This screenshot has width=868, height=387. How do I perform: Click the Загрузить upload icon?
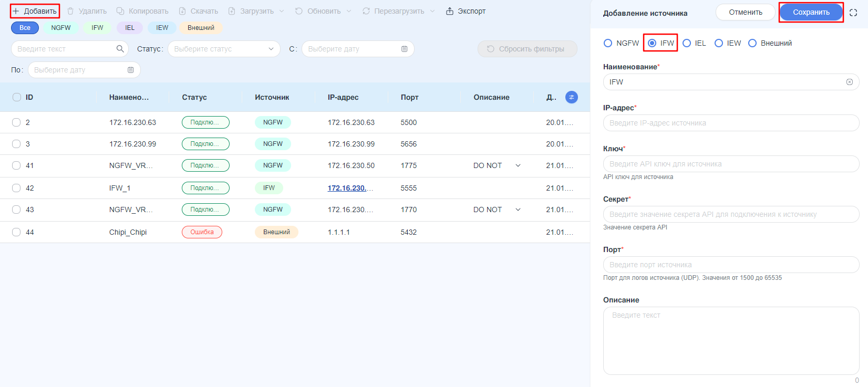(x=232, y=11)
